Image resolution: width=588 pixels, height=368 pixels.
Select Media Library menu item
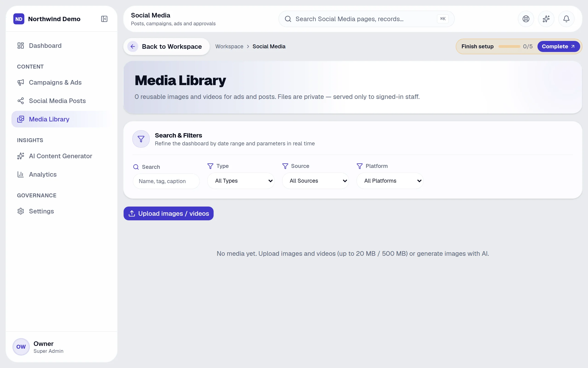coord(62,119)
